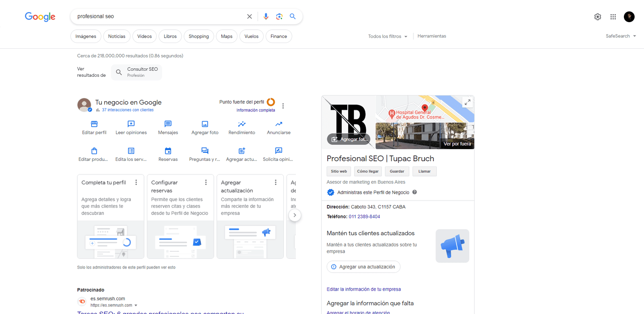644x314 pixels.
Task: Open Mensajes shortcut
Action: coord(168,128)
